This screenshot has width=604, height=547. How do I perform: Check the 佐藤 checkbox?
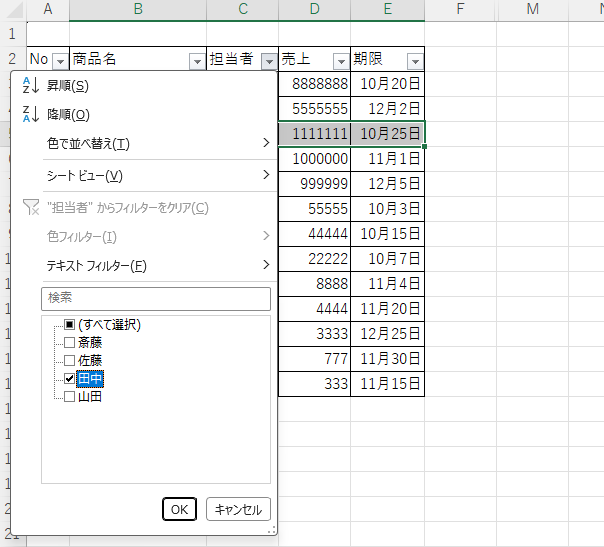click(69, 361)
